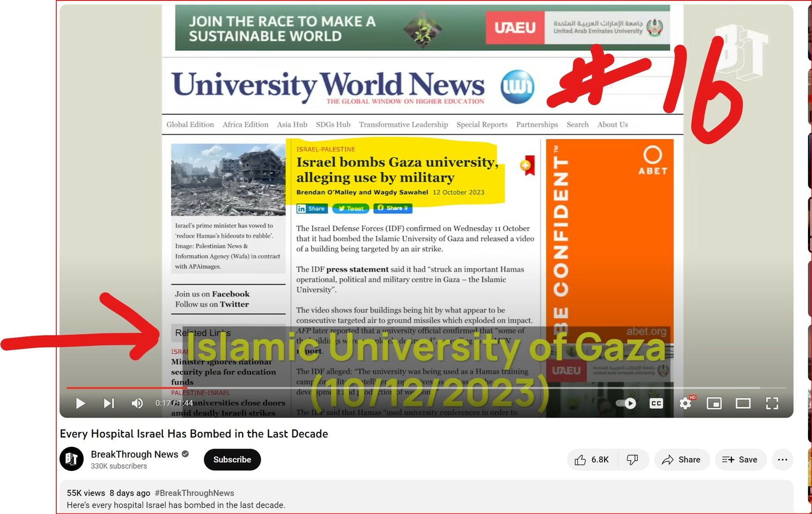This screenshot has height=514, width=812.
Task: Seek on the video progress bar
Action: pos(404,387)
